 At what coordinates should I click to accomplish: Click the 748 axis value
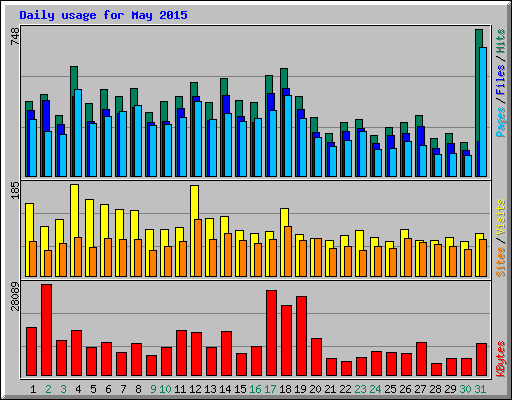point(15,36)
